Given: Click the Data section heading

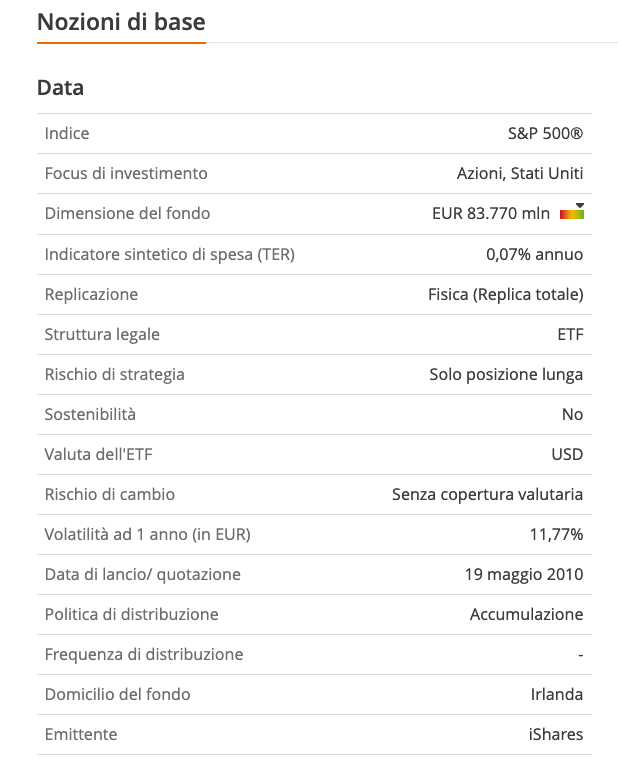Looking at the screenshot, I should 60,88.
